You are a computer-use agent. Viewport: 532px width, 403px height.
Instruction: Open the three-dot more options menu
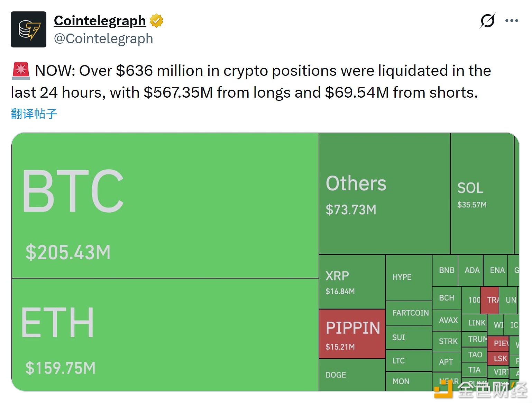click(x=512, y=21)
